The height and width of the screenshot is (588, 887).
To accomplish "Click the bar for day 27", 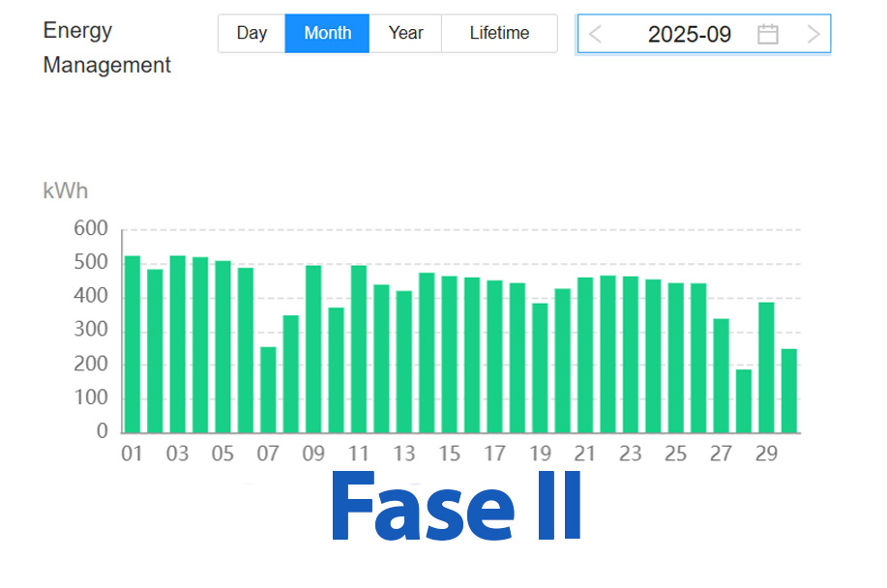I will click(x=721, y=376).
